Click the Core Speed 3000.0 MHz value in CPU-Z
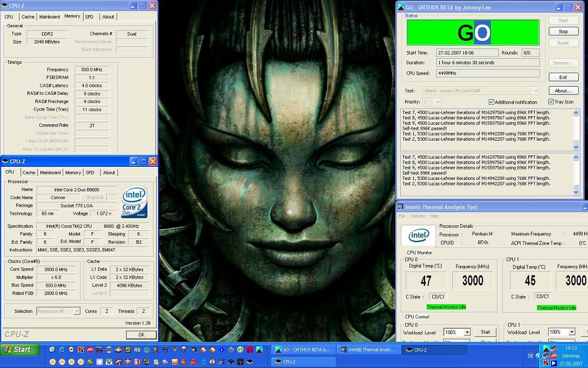The width and height of the screenshot is (588, 368). [56, 269]
